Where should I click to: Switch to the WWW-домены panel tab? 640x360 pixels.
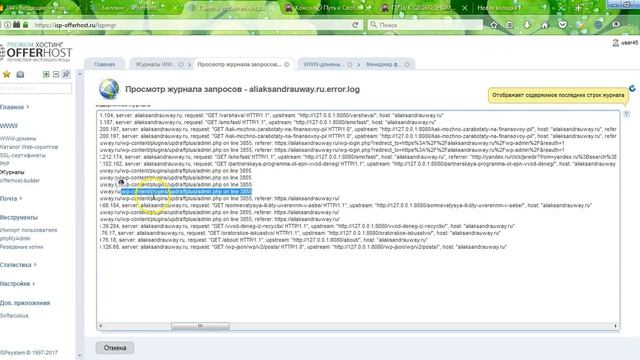click(x=323, y=64)
